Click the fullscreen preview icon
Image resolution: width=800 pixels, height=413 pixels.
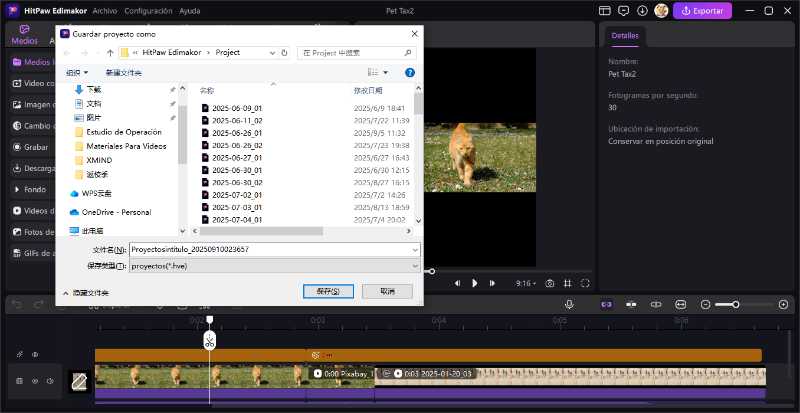pyautogui.click(x=587, y=283)
